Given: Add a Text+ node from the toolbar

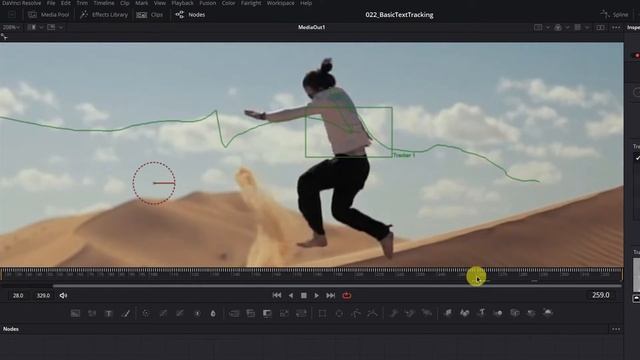Looking at the screenshot, I should pos(109,313).
